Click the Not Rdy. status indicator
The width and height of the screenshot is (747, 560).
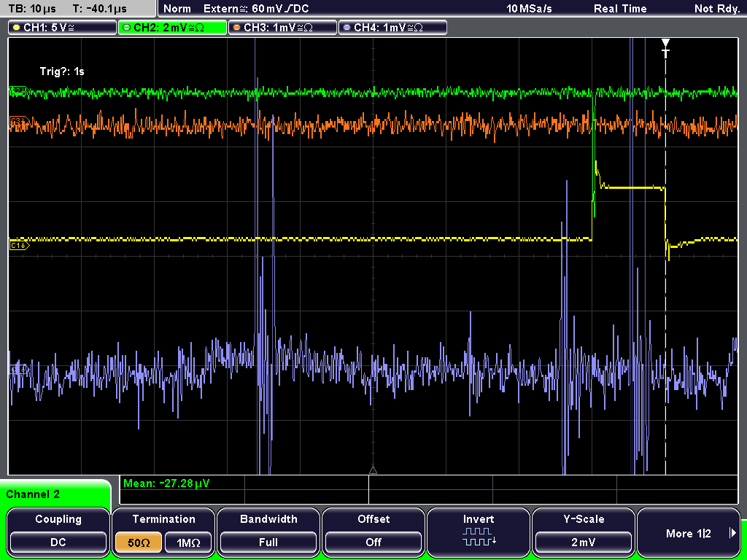pos(716,9)
